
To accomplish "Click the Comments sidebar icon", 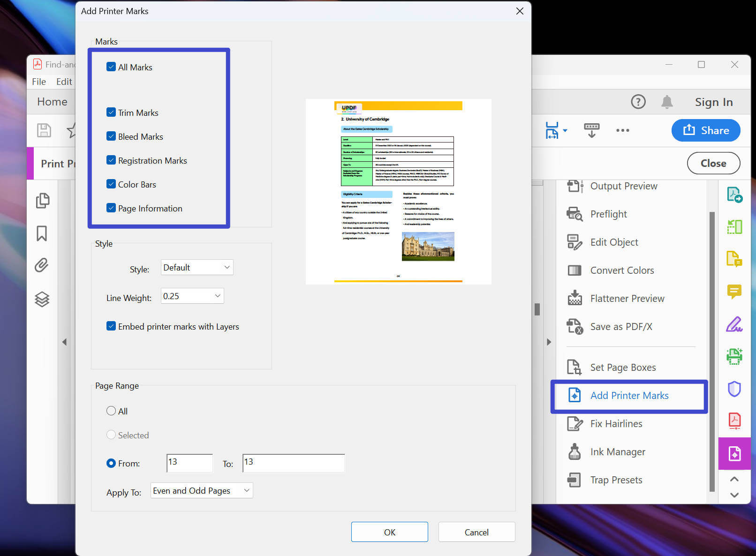I will (734, 292).
